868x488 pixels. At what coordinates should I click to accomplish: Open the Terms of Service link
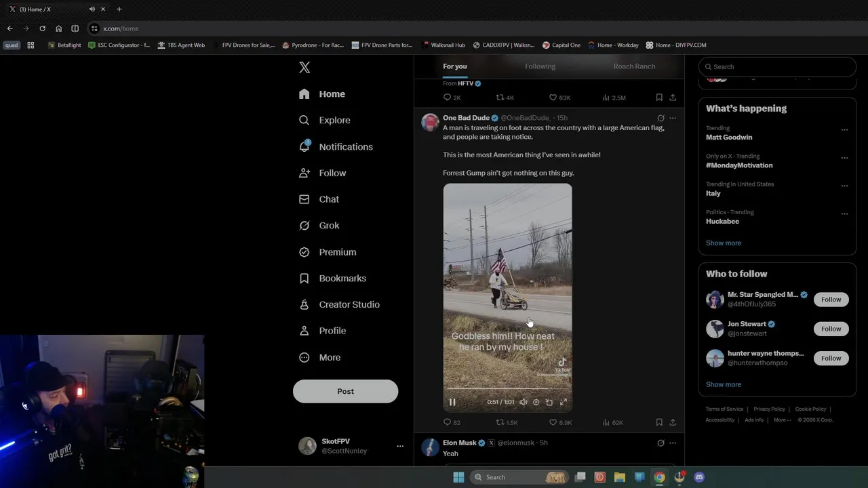(x=724, y=409)
